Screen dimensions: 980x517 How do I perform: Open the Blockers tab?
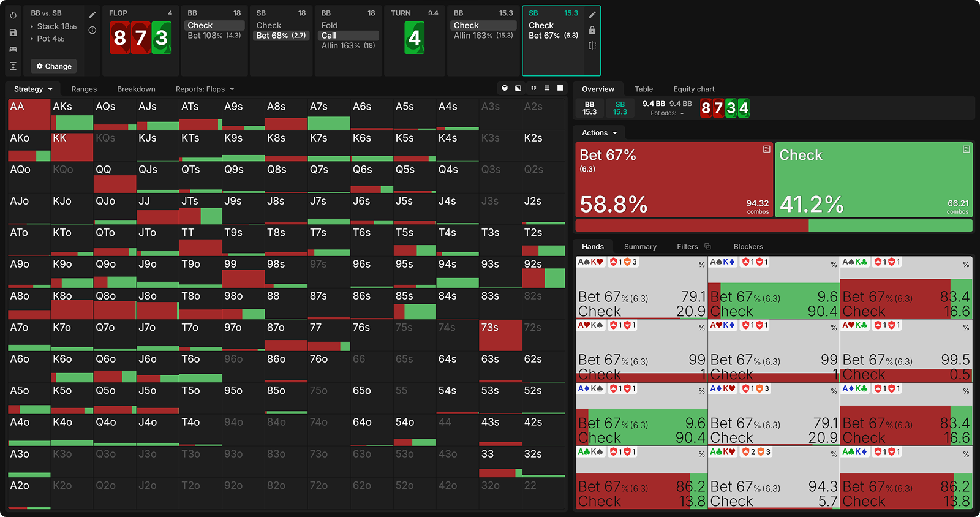[x=748, y=247]
